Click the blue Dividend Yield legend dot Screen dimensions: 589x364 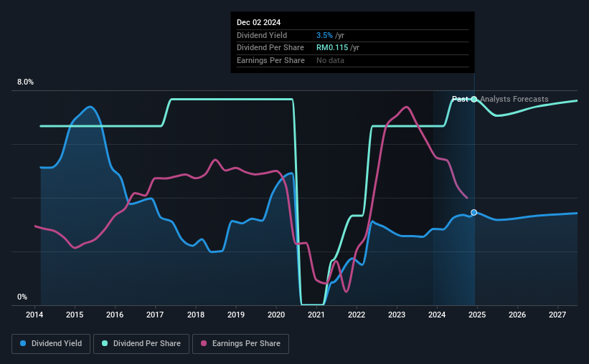(23, 343)
